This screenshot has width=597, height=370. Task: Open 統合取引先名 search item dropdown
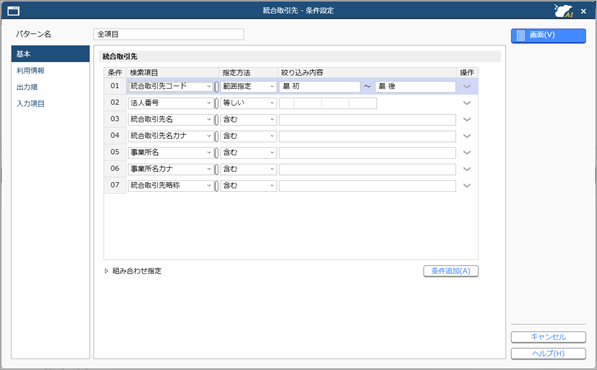pyautogui.click(x=170, y=120)
